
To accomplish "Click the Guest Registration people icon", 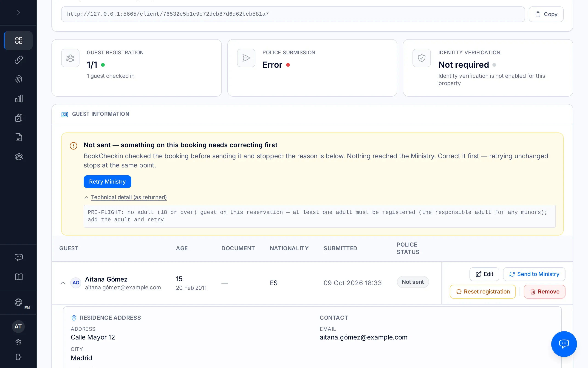I will pyautogui.click(x=70, y=58).
